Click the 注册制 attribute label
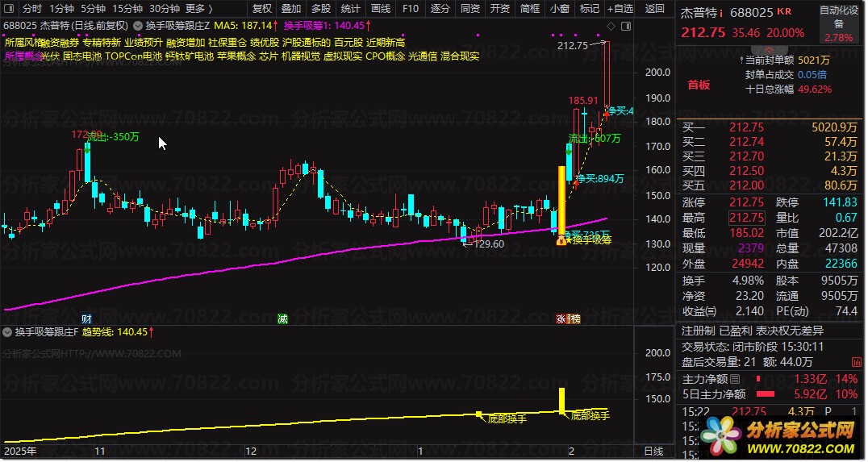868x462 pixels. (698, 331)
